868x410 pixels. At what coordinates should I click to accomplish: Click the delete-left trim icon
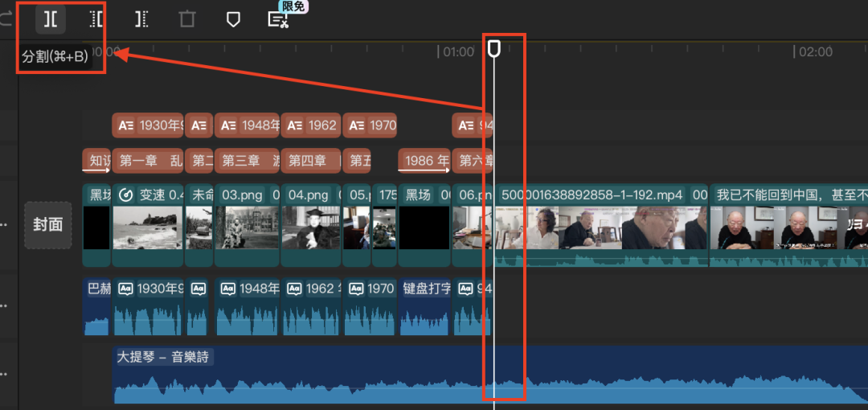(96, 19)
